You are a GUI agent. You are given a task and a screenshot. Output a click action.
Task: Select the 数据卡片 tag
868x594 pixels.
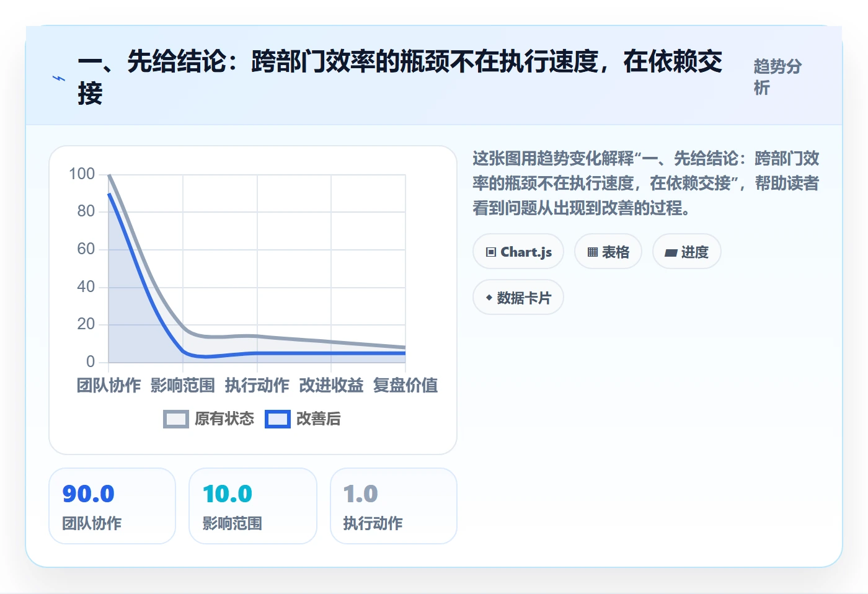click(518, 298)
